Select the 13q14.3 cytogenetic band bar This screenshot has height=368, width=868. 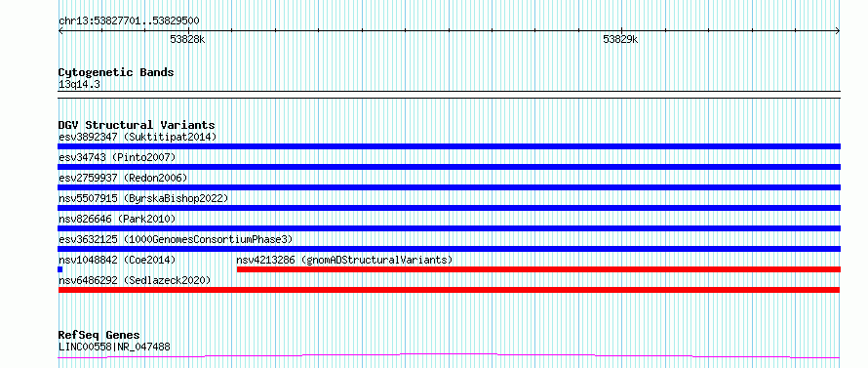449,95
